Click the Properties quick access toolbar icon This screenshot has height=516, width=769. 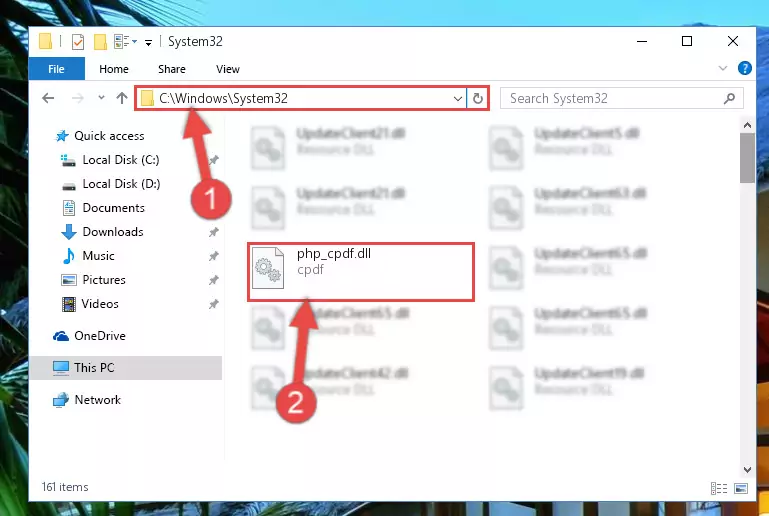[x=78, y=42]
